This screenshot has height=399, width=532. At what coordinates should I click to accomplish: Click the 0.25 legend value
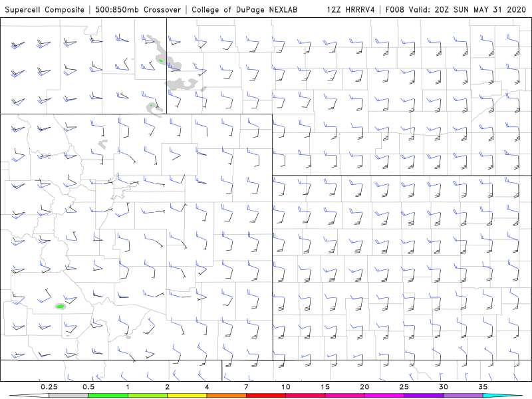(49, 387)
